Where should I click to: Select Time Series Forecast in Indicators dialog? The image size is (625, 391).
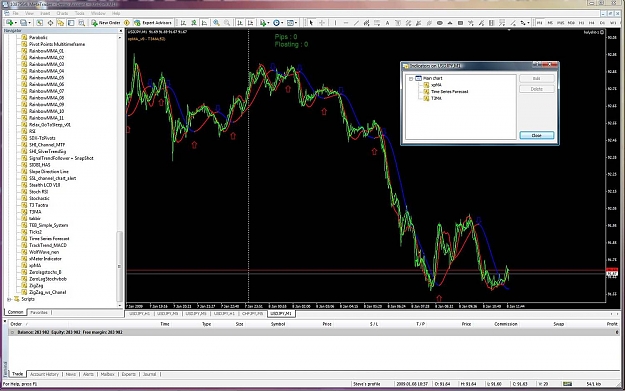point(449,92)
